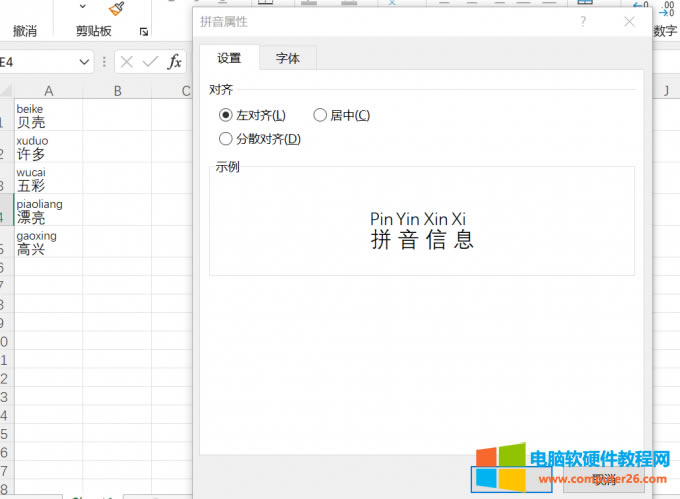Switch to the 字体 tab
680x499 pixels.
pyautogui.click(x=288, y=58)
